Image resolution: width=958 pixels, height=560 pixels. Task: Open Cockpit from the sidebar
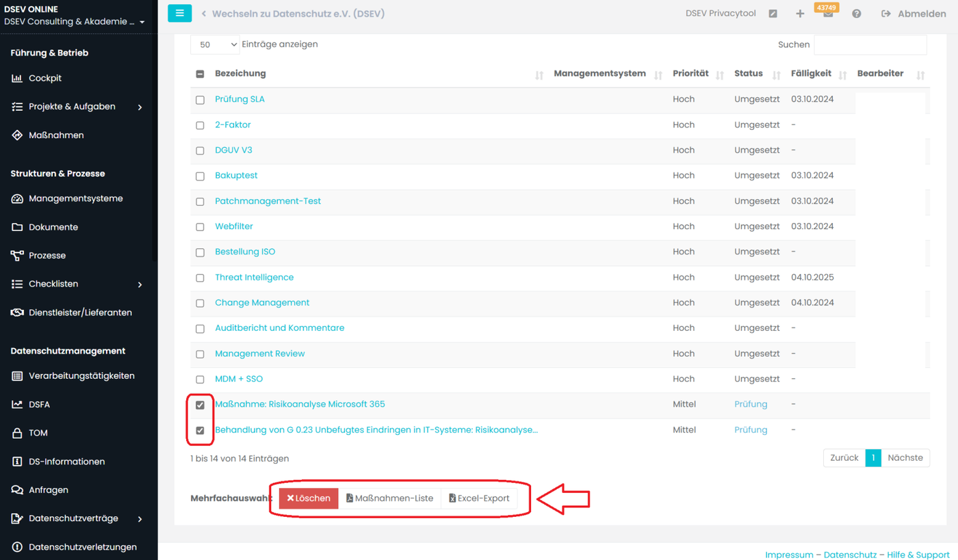tap(45, 78)
